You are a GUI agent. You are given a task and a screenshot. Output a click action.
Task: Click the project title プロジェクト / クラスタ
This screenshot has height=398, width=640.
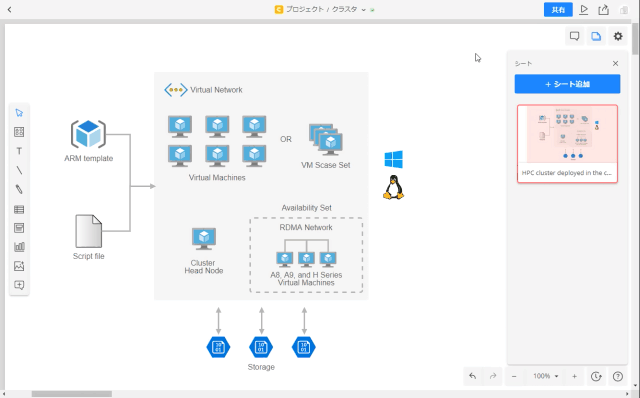tap(321, 9)
